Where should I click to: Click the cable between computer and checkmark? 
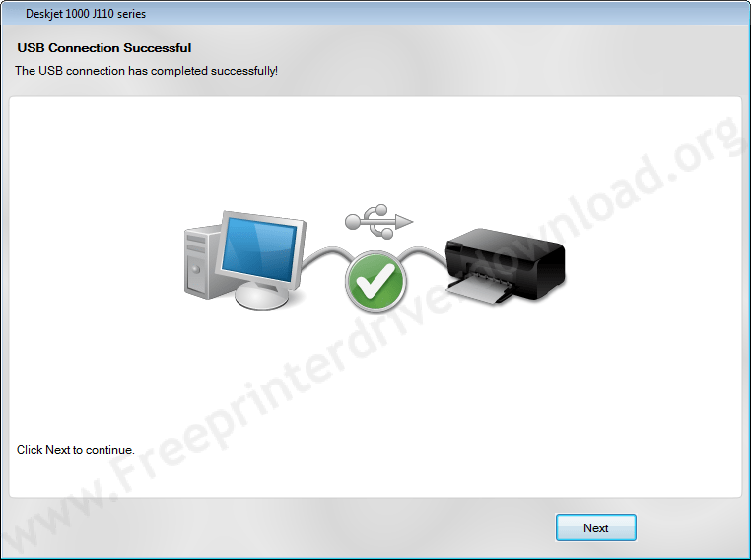(324, 257)
